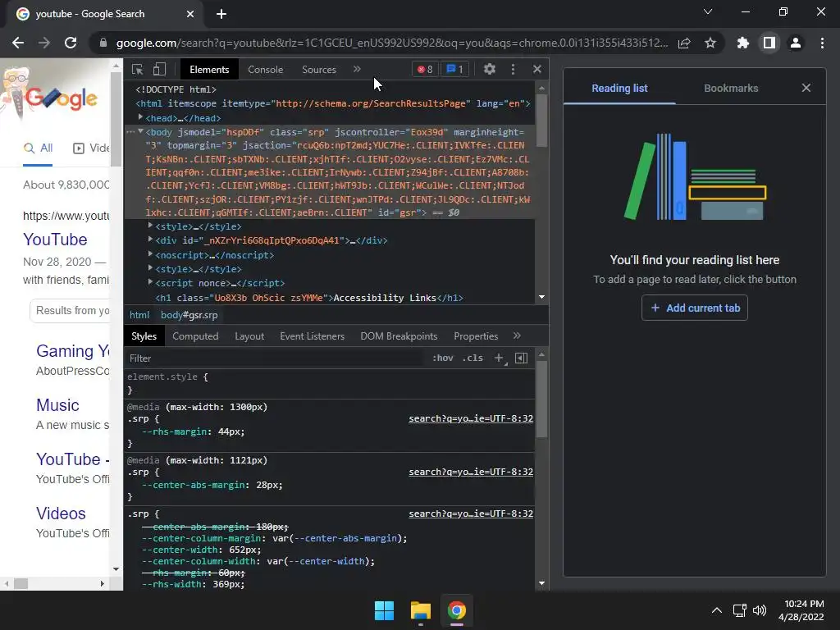Toggle the computed styles sidebar pane icon
Screen dimensions: 840x630
(x=521, y=358)
